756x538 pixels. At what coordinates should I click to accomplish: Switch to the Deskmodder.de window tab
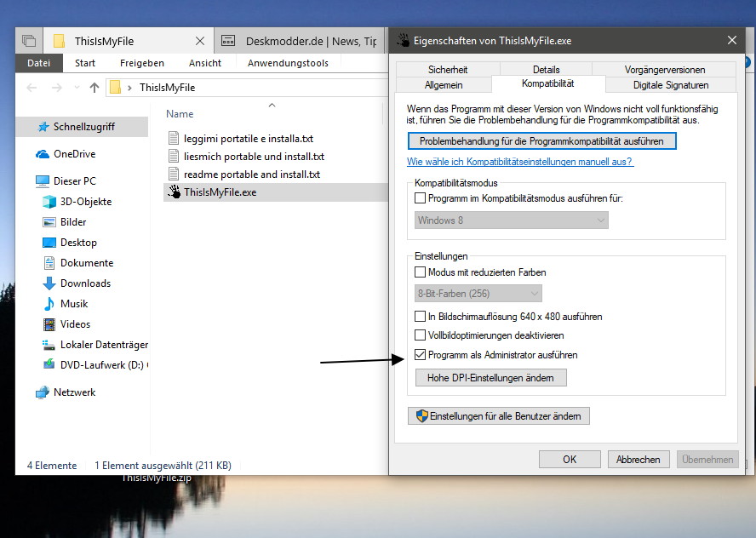point(299,41)
